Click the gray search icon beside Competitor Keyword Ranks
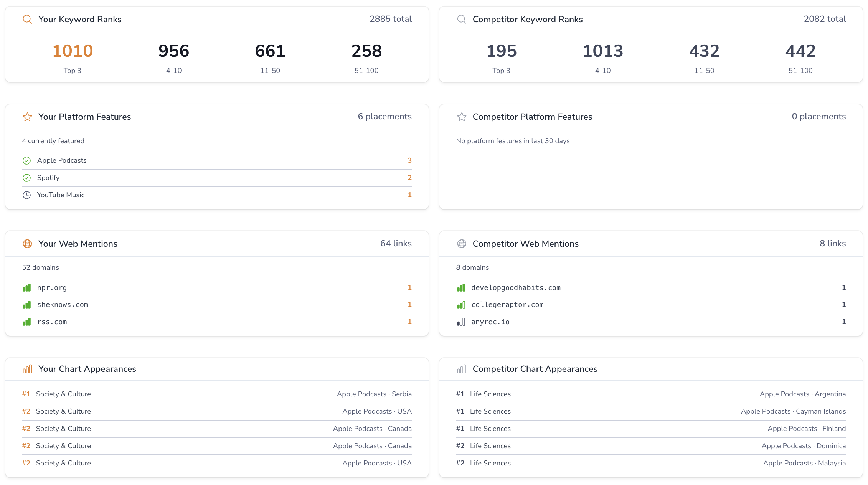 462,19
